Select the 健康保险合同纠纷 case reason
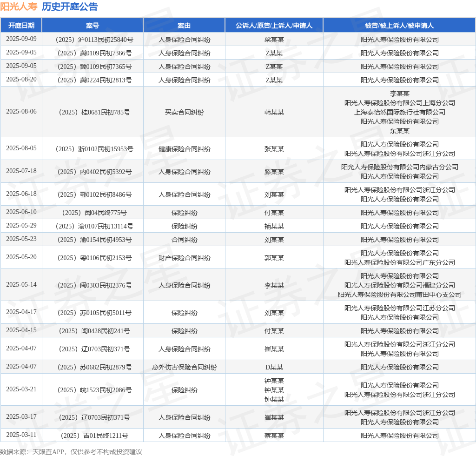Viewport: 476px width, 456px height. pyautogui.click(x=184, y=149)
